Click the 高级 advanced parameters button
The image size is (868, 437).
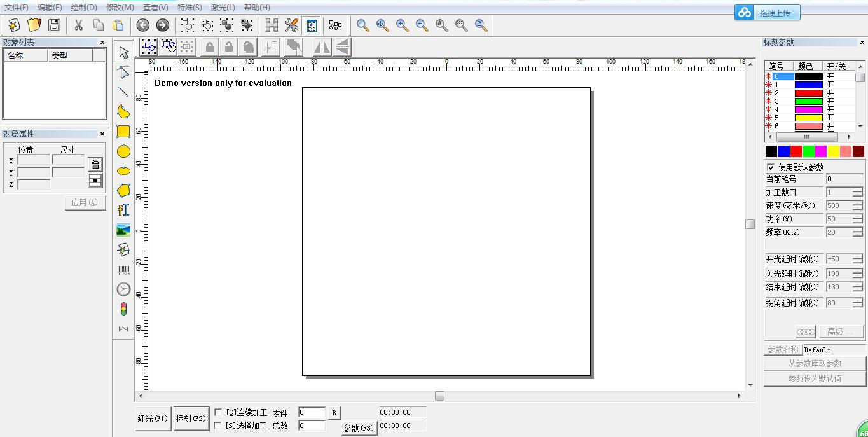tap(841, 331)
